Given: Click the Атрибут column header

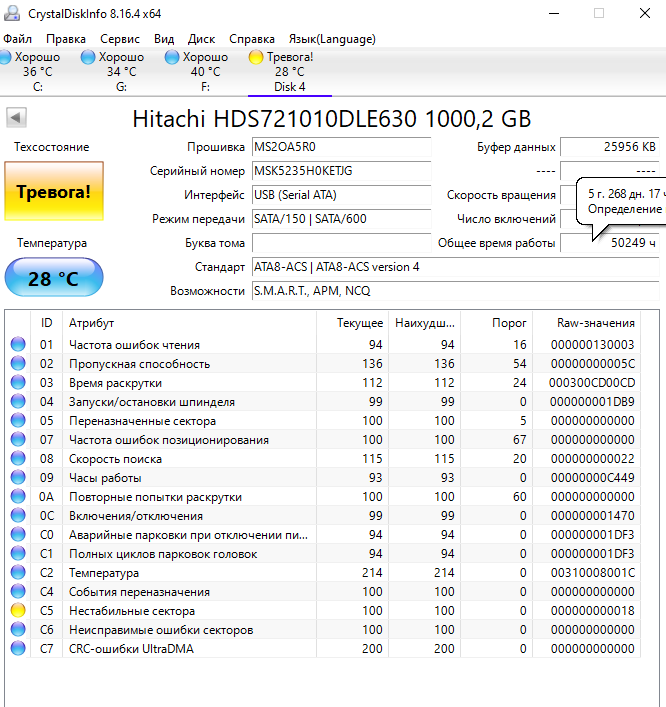Looking at the screenshot, I should 189,323.
